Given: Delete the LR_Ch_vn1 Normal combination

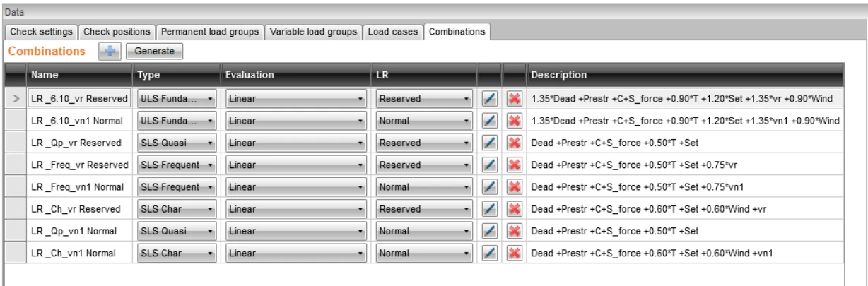Looking at the screenshot, I should 513,253.
